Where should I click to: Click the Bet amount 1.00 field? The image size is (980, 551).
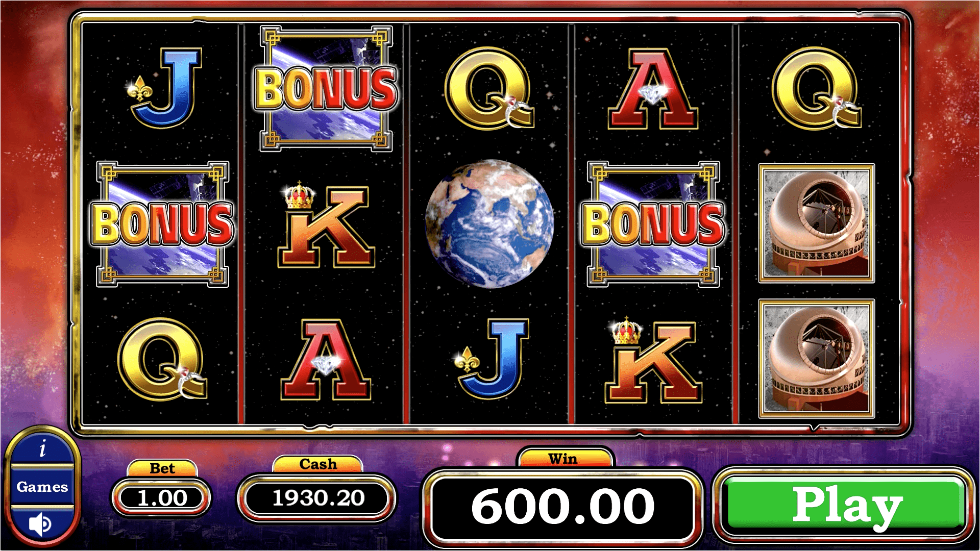pyautogui.click(x=162, y=498)
